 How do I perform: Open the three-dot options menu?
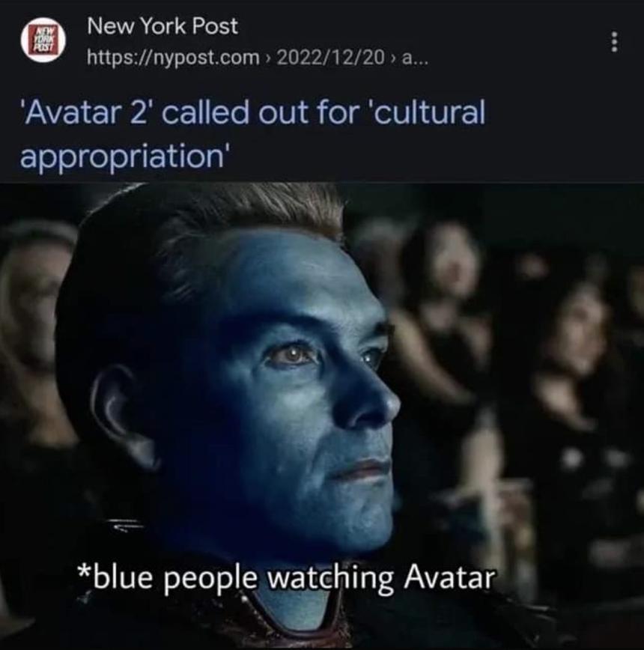point(615,42)
